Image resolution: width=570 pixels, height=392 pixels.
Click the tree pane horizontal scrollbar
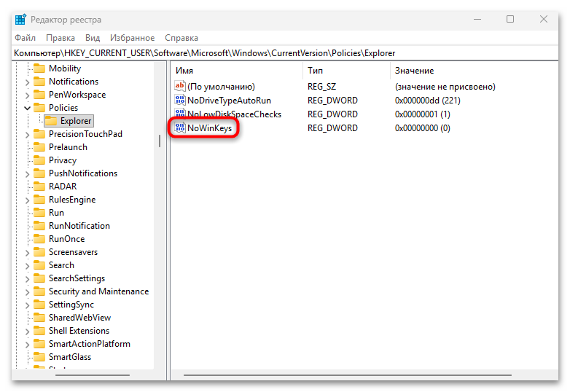click(93, 375)
